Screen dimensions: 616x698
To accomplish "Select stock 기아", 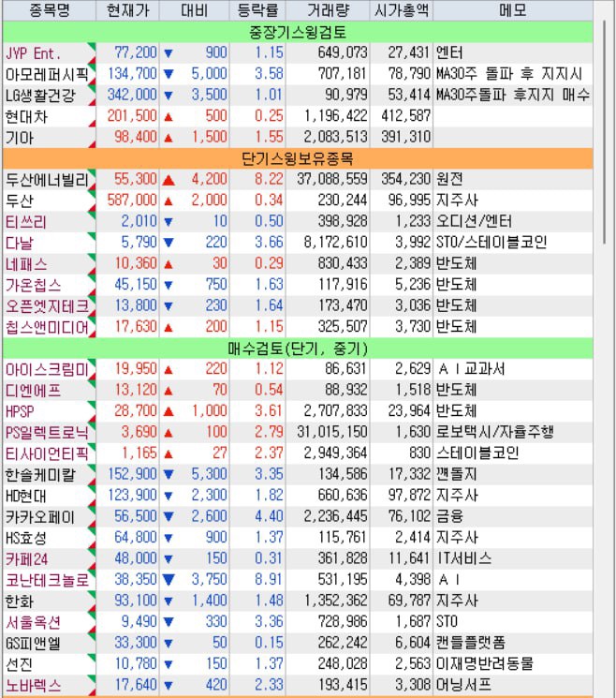I will (49, 138).
